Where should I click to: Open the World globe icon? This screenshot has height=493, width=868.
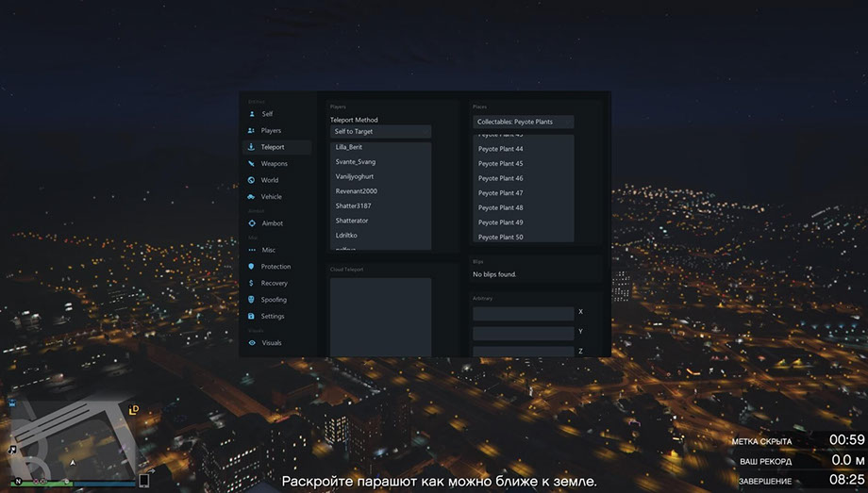click(251, 180)
